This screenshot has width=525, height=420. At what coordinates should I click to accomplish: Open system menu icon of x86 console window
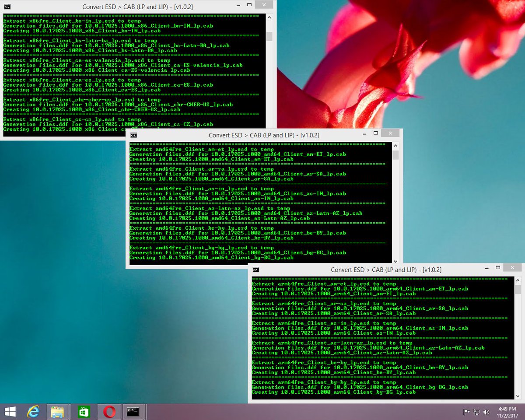click(x=7, y=7)
